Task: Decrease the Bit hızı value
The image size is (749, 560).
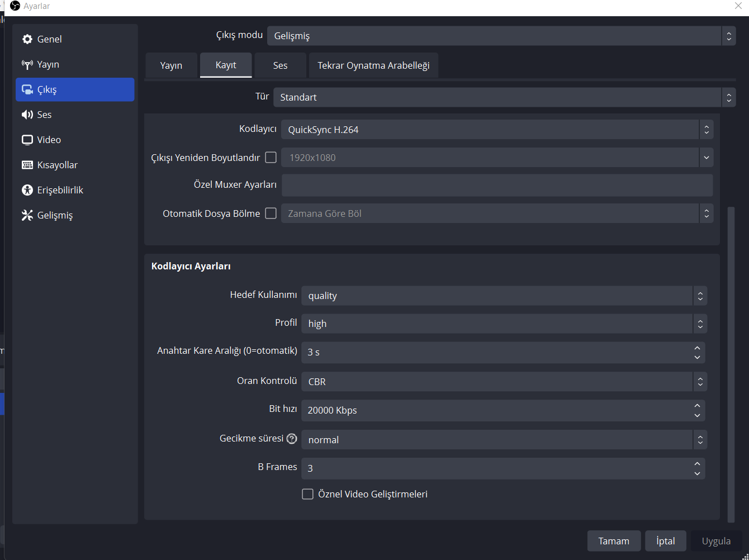Action: (697, 415)
